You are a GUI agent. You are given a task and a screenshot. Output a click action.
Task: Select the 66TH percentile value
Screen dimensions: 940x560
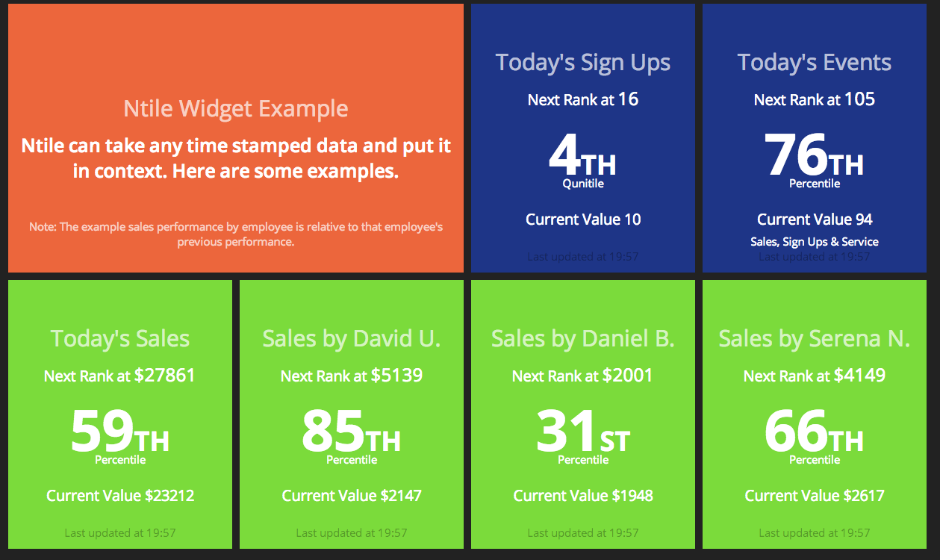click(814, 433)
